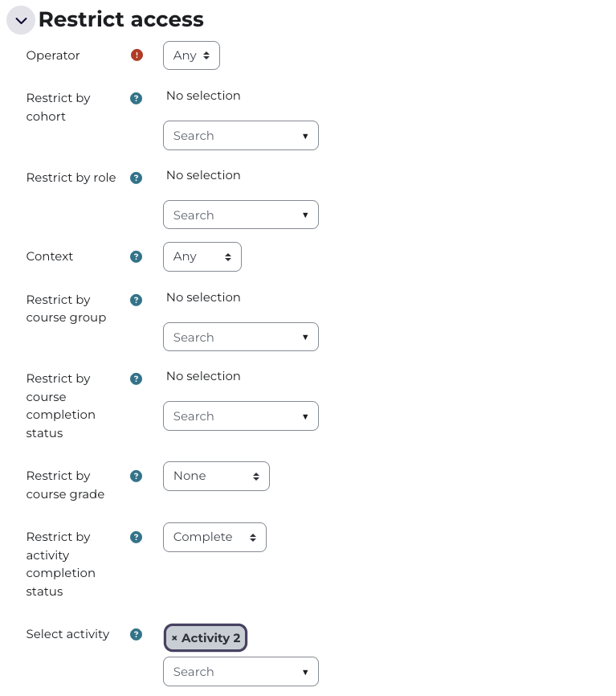The width and height of the screenshot is (616, 696).
Task: Click the role Search field
Action: [x=231, y=215]
